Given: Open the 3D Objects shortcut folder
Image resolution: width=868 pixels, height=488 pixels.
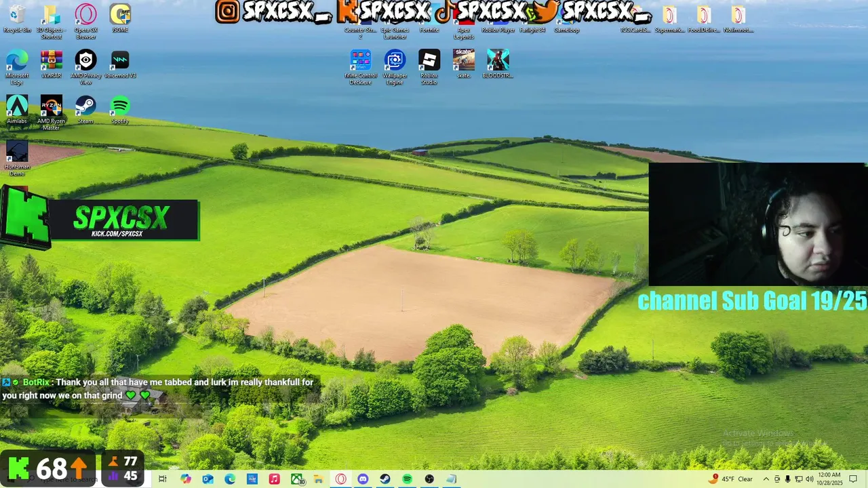Looking at the screenshot, I should [x=51, y=22].
